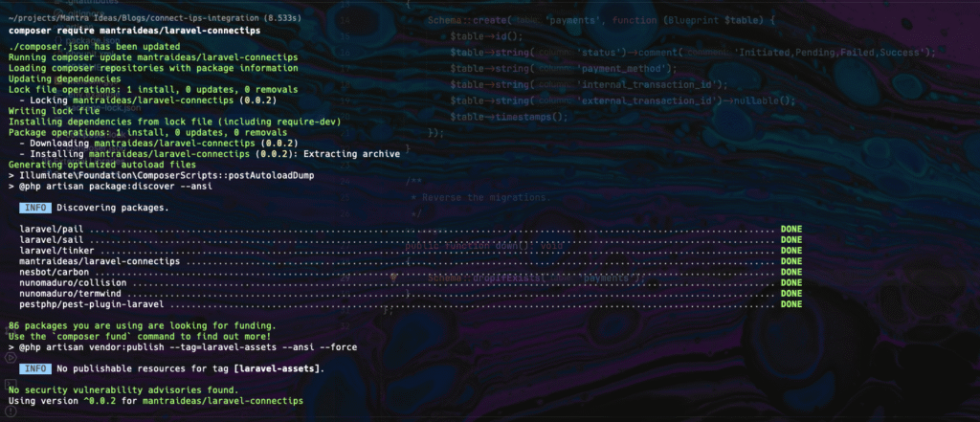Click the 'nunomaduro/collision' package row
The width and height of the screenshot is (980, 422).
[x=411, y=283]
